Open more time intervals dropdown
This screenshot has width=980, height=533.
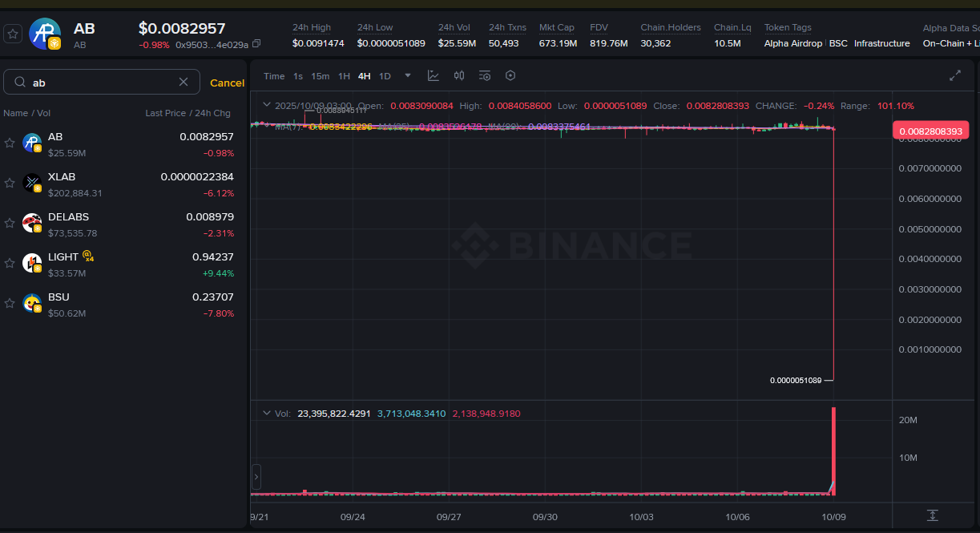click(408, 75)
